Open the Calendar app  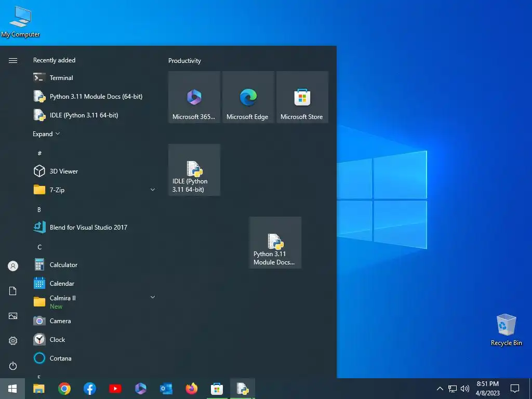[x=95, y=283]
